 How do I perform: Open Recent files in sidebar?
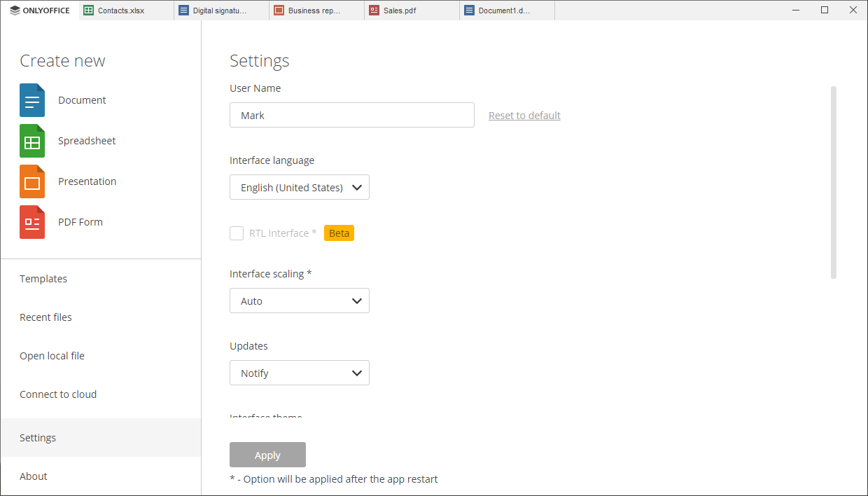[x=45, y=317]
